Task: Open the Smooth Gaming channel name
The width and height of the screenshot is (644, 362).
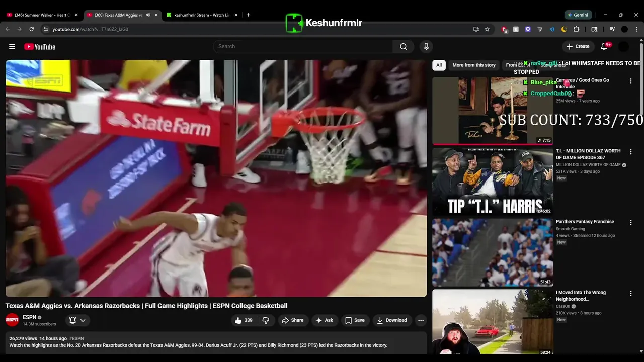Action: tap(571, 229)
